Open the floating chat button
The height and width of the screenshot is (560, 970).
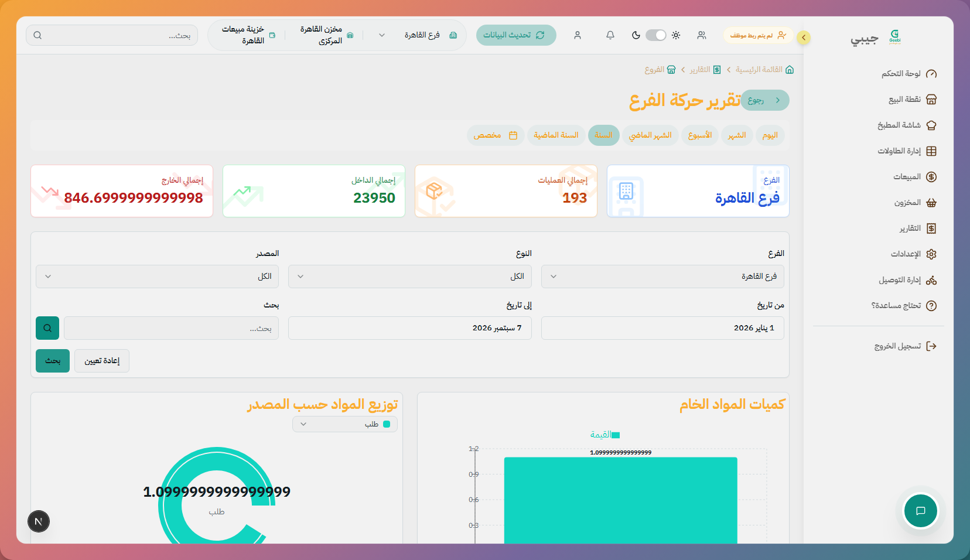pyautogui.click(x=921, y=511)
